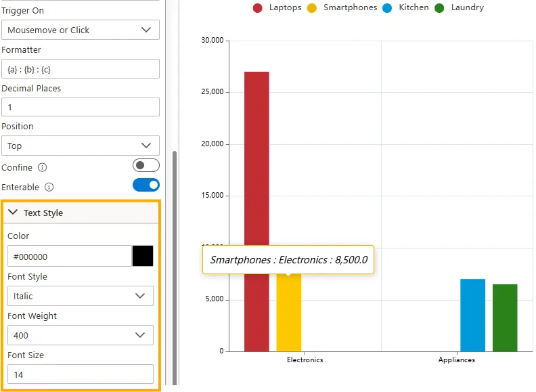Open the Font Style dropdown
536x392 pixels.
[x=80, y=296]
